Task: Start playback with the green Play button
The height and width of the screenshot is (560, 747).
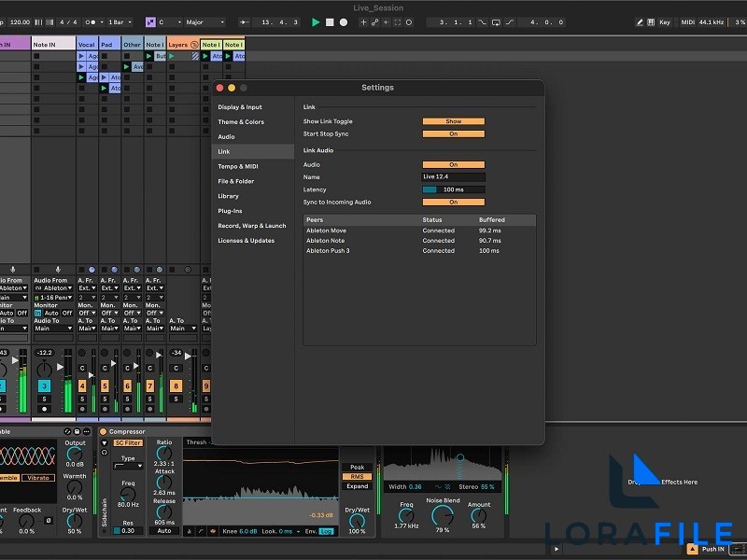Action: coord(316,22)
